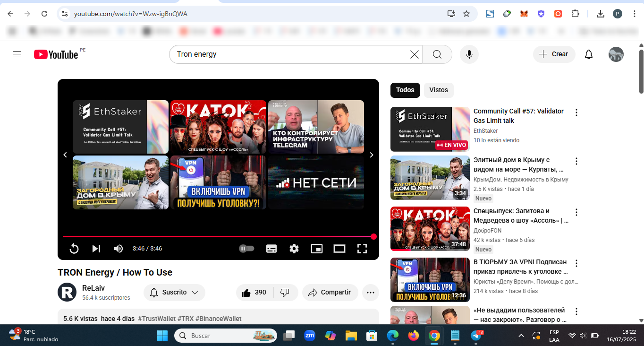The image size is (644, 346).
Task: Open Firefox from the taskbar
Action: pyautogui.click(x=414, y=336)
